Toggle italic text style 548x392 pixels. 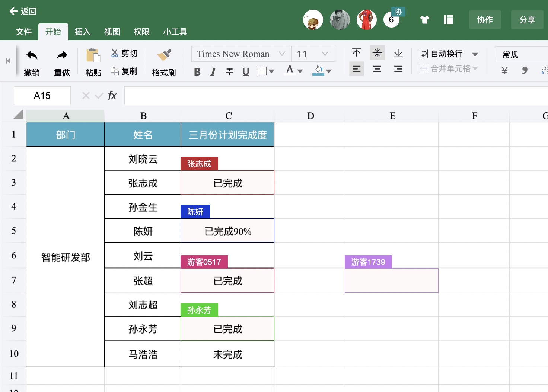coord(213,72)
